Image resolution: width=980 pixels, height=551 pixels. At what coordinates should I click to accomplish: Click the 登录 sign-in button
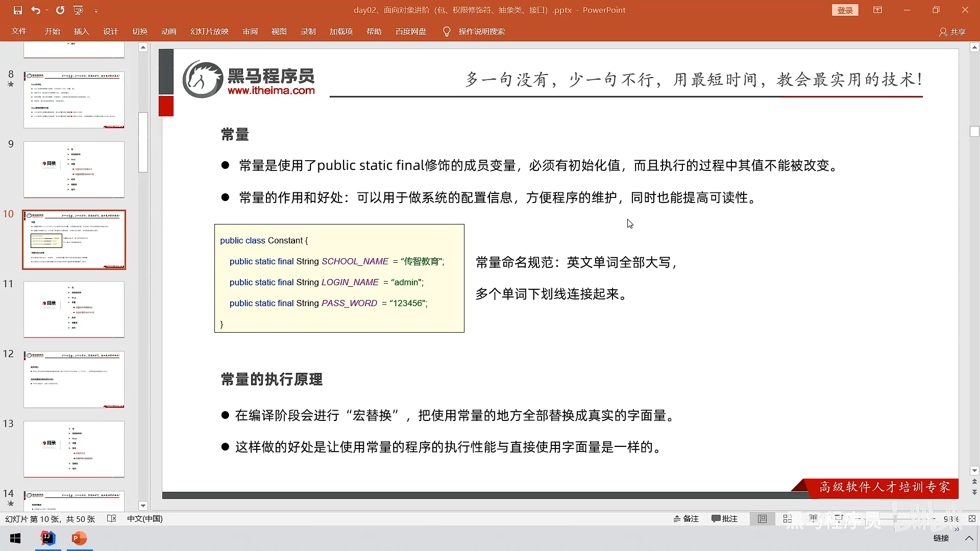(x=845, y=10)
